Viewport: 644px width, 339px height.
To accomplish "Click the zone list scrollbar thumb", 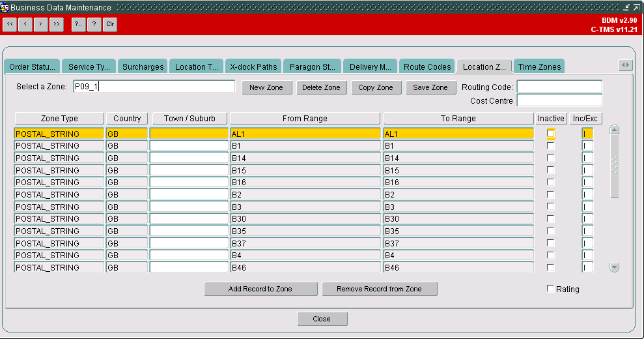I will point(615,167).
